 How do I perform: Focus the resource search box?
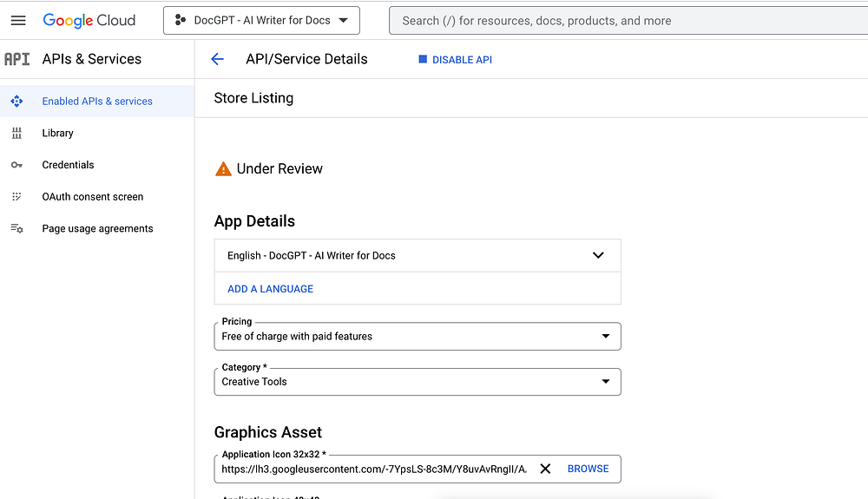click(x=625, y=20)
